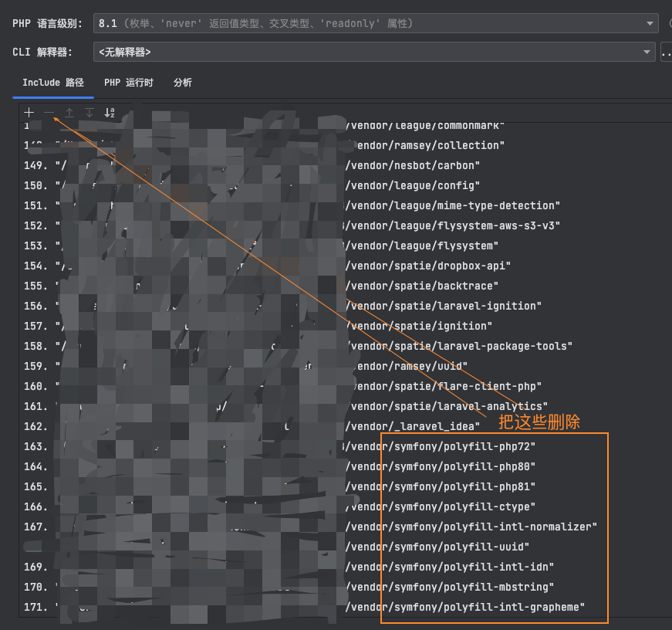Click the ellipsis button beside CLI interpreter
The height and width of the screenshot is (630, 672).
(x=667, y=52)
